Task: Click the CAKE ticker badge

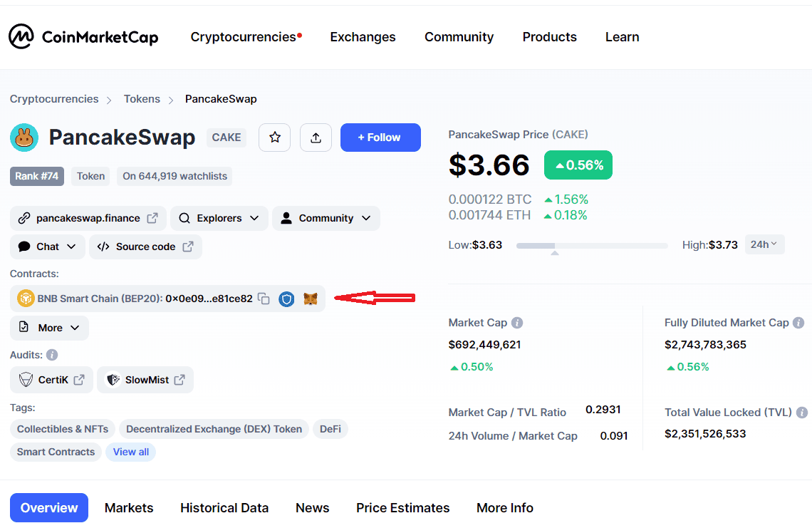Action: (227, 138)
